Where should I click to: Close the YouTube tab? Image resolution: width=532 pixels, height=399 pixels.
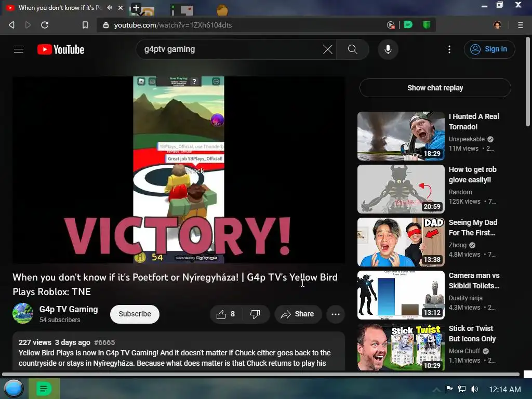pyautogui.click(x=121, y=8)
